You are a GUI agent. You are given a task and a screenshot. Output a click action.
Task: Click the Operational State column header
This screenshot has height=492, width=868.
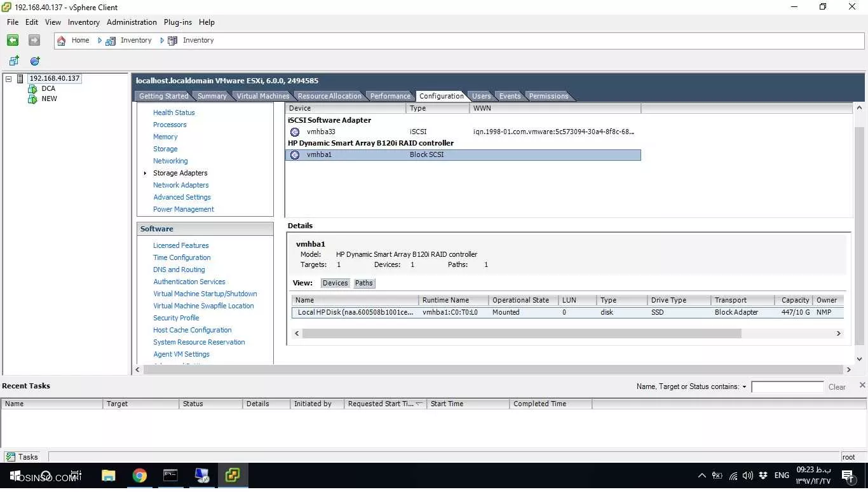(523, 300)
